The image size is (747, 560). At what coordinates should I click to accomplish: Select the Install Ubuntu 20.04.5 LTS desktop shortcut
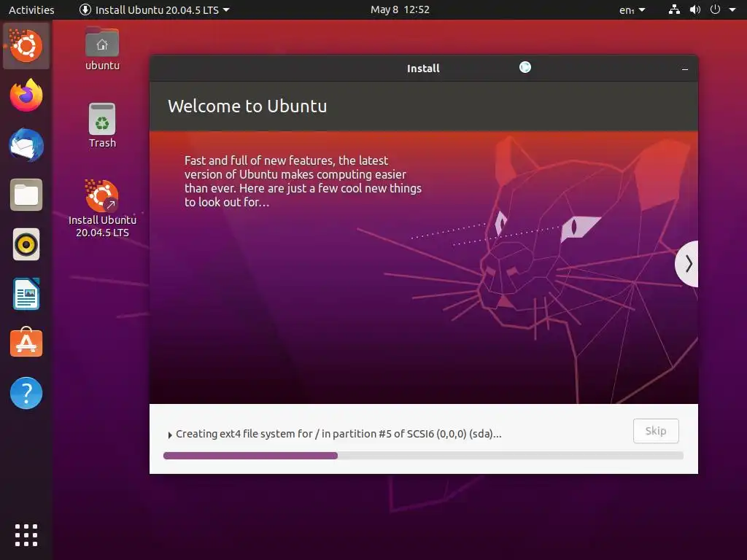click(102, 209)
